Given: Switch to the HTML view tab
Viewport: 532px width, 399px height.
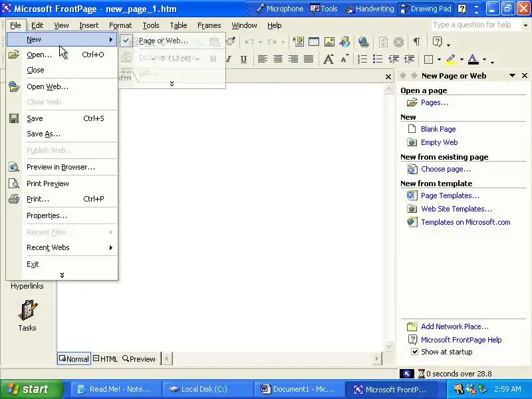Looking at the screenshot, I should [x=105, y=358].
